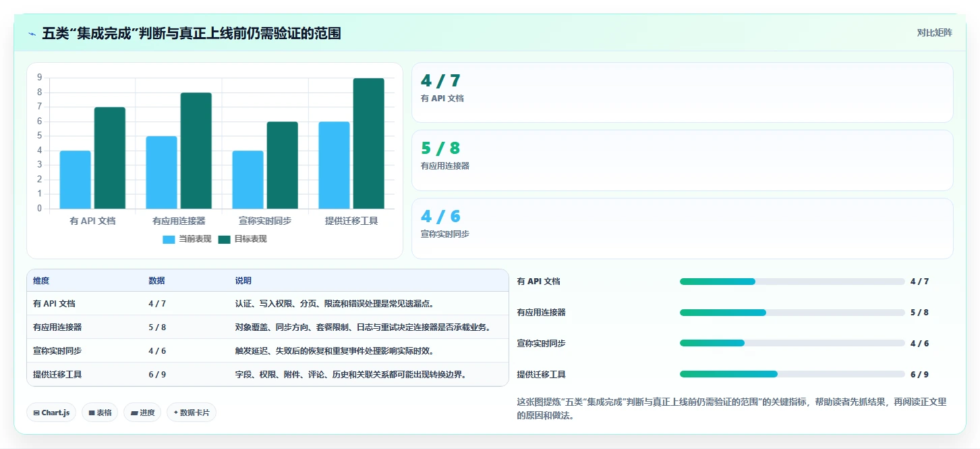Click progress list label 宣称实时同步
This screenshot has height=449, width=980.
tap(541, 343)
